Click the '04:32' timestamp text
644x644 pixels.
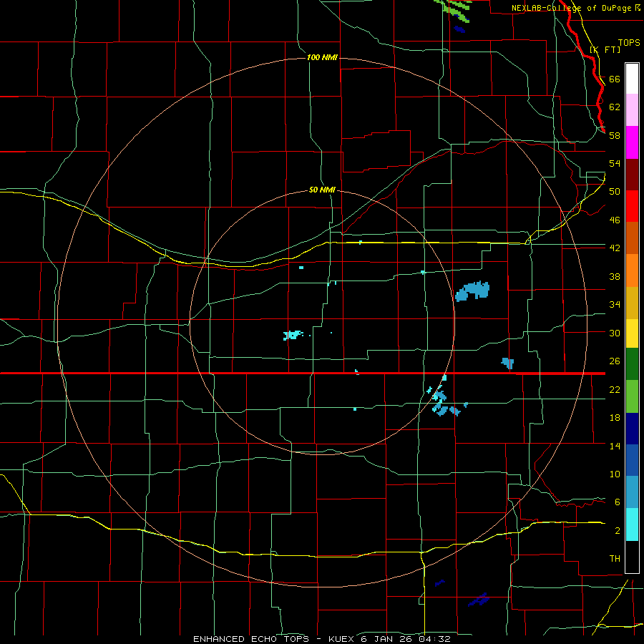tap(435, 639)
